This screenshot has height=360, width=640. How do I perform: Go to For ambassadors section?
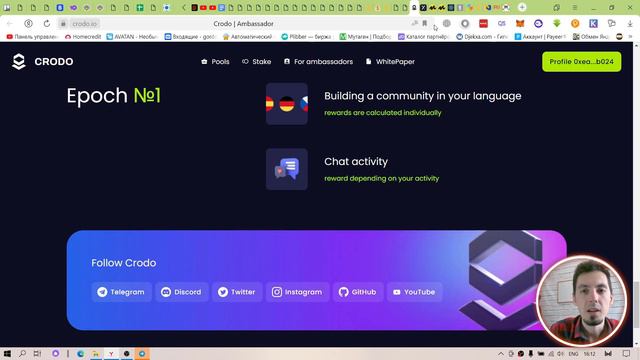[x=318, y=62]
